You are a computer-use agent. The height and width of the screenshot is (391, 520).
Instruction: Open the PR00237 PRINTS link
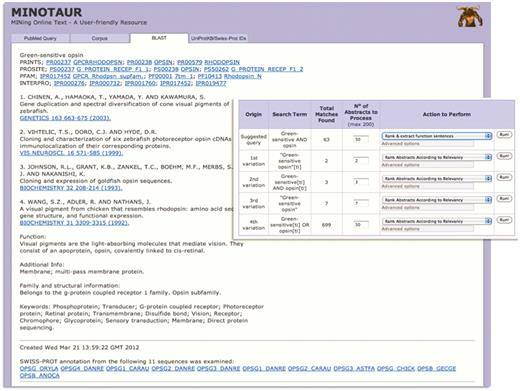pos(58,62)
